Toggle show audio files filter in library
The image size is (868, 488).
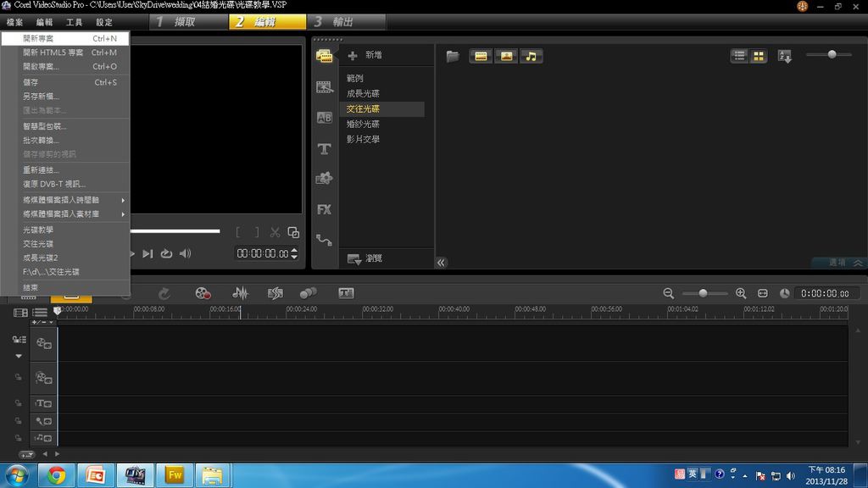pos(531,57)
